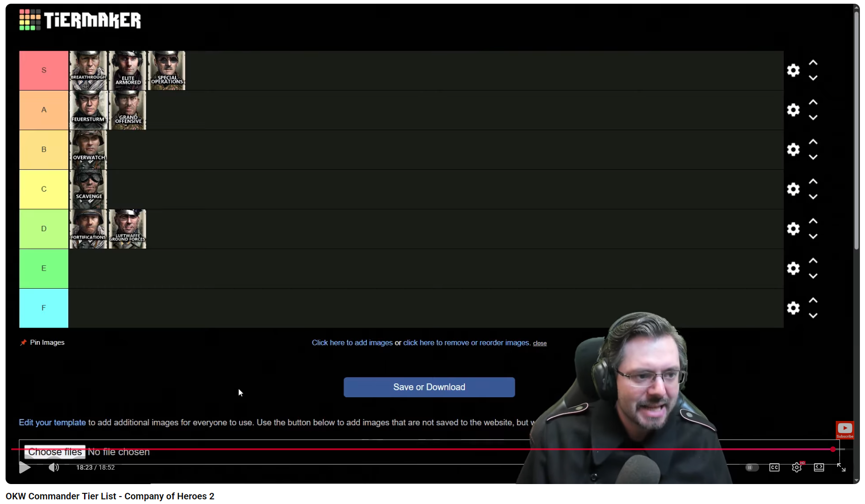Move A tier row up
Image resolution: width=865 pixels, height=504 pixels.
[x=813, y=102]
